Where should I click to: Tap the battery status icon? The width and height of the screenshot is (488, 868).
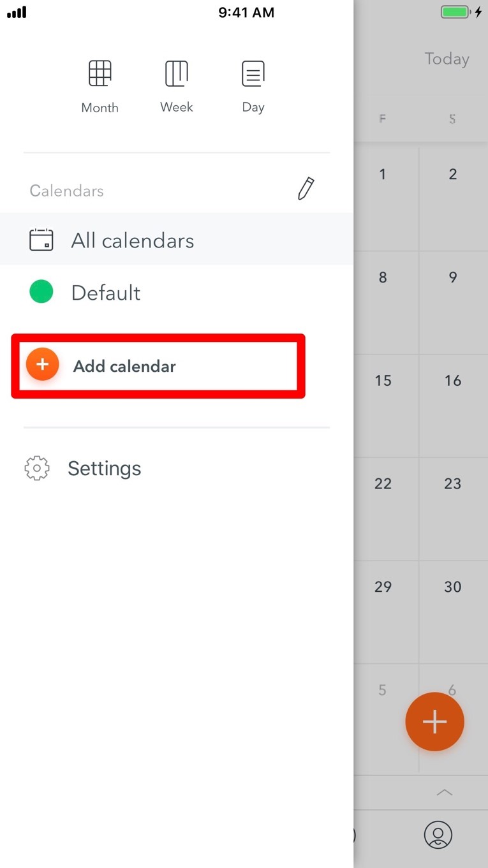pyautogui.click(x=455, y=12)
